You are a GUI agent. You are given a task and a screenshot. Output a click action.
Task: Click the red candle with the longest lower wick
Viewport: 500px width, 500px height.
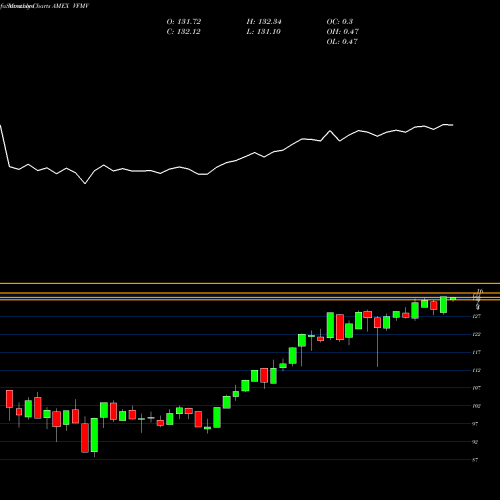click(x=377, y=323)
